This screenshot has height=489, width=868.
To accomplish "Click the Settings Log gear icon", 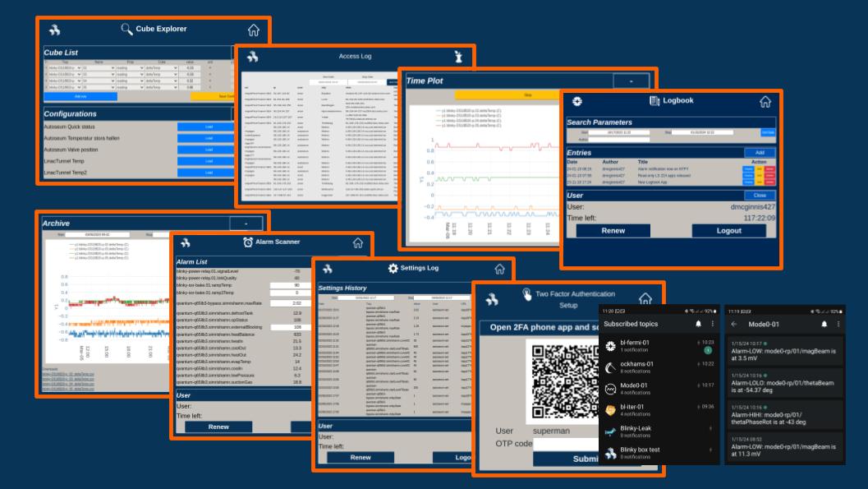I will point(393,269).
